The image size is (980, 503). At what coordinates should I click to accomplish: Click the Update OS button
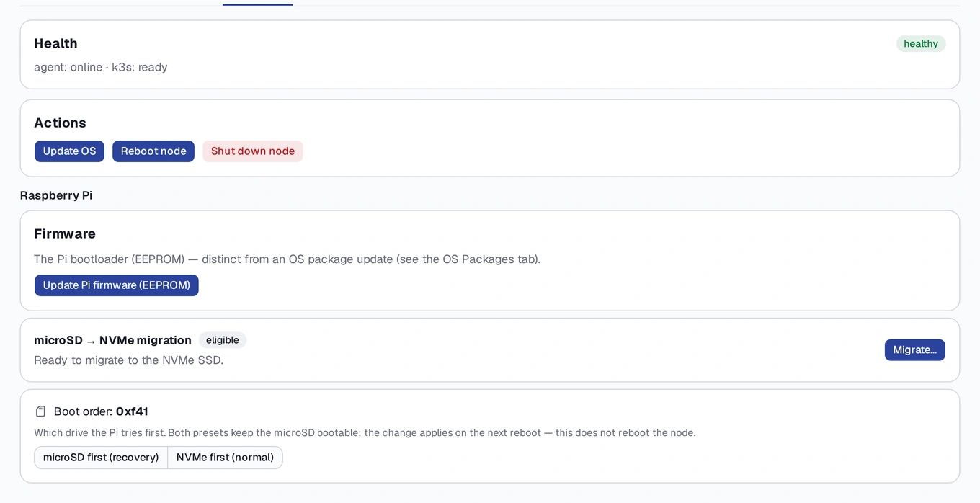[x=69, y=151]
